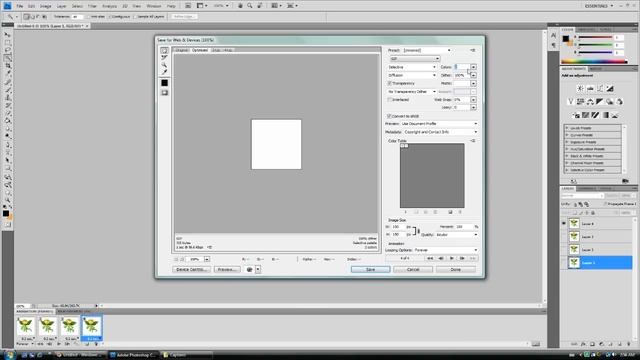Open the Diffusion dither method dropdown
Viewport: 640px width, 360px height.
point(411,75)
